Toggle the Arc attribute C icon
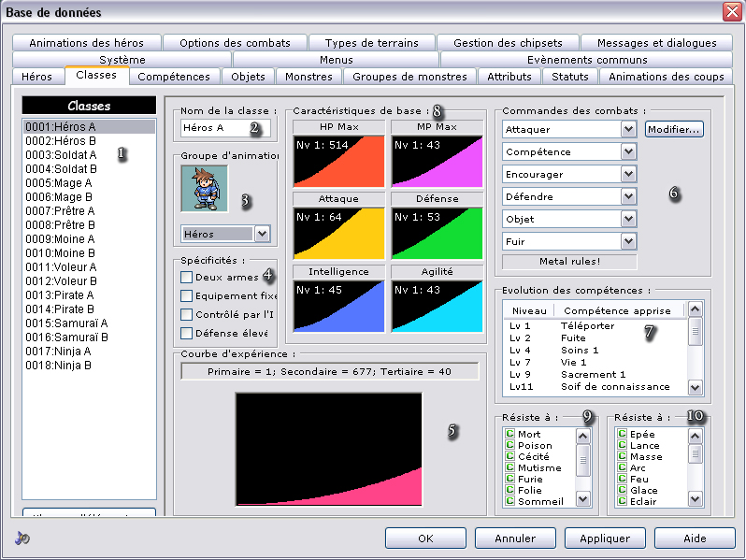The width and height of the screenshot is (746, 560). point(622,467)
